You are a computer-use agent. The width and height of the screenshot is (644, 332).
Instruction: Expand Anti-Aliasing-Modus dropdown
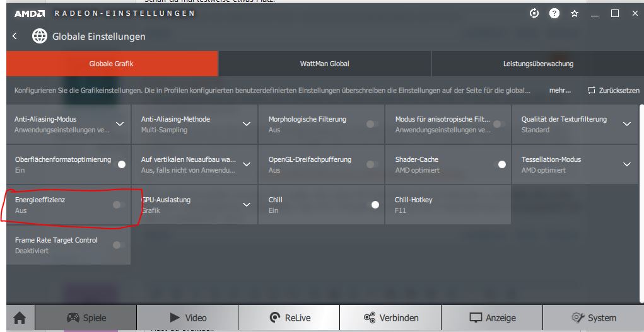(x=119, y=124)
